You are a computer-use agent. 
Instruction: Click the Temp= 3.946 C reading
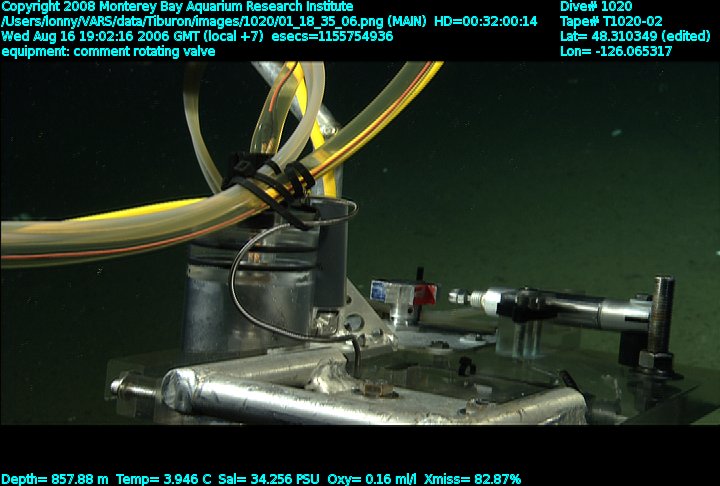click(163, 480)
